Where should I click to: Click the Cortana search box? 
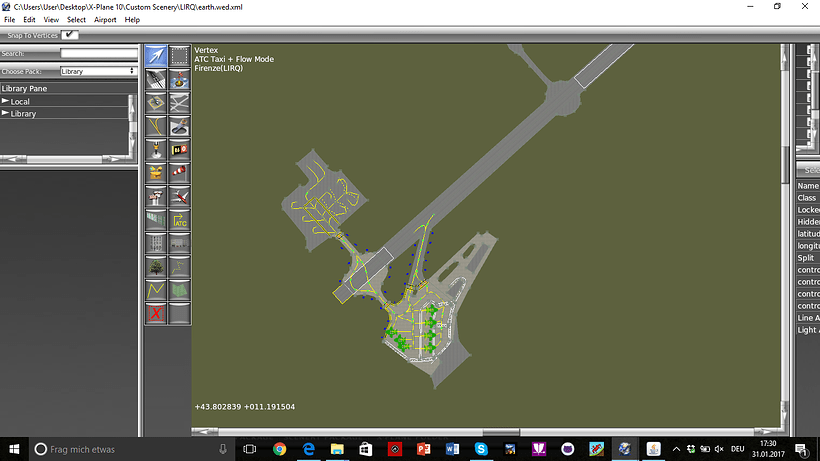pyautogui.click(x=131, y=449)
